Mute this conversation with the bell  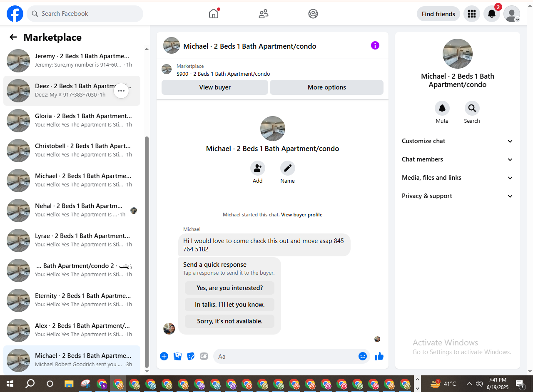[442, 108]
